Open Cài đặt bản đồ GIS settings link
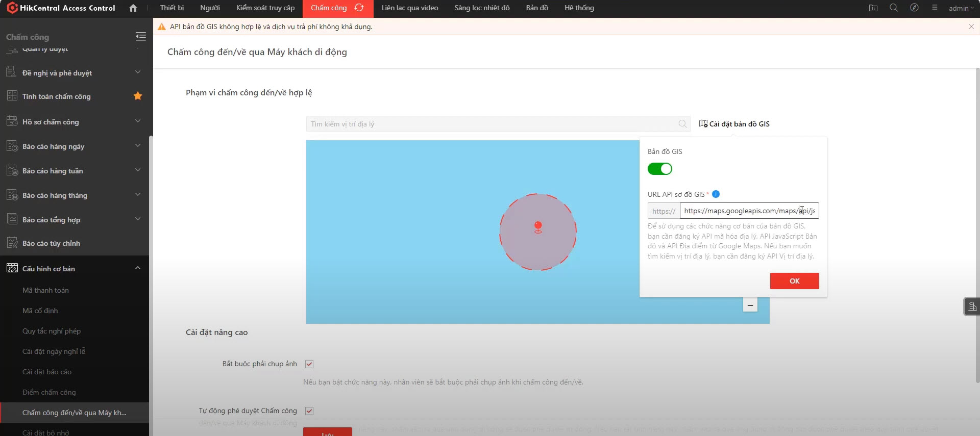This screenshot has width=980, height=436. (734, 124)
